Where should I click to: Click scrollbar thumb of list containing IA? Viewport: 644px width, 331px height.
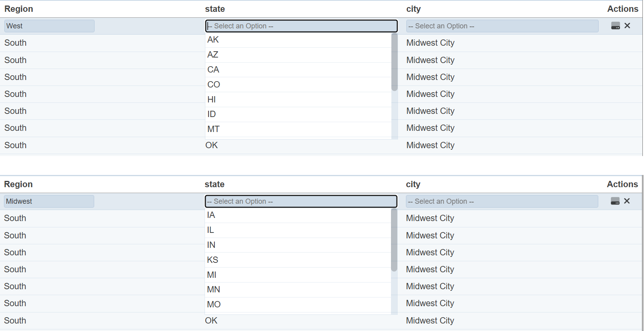pyautogui.click(x=394, y=240)
